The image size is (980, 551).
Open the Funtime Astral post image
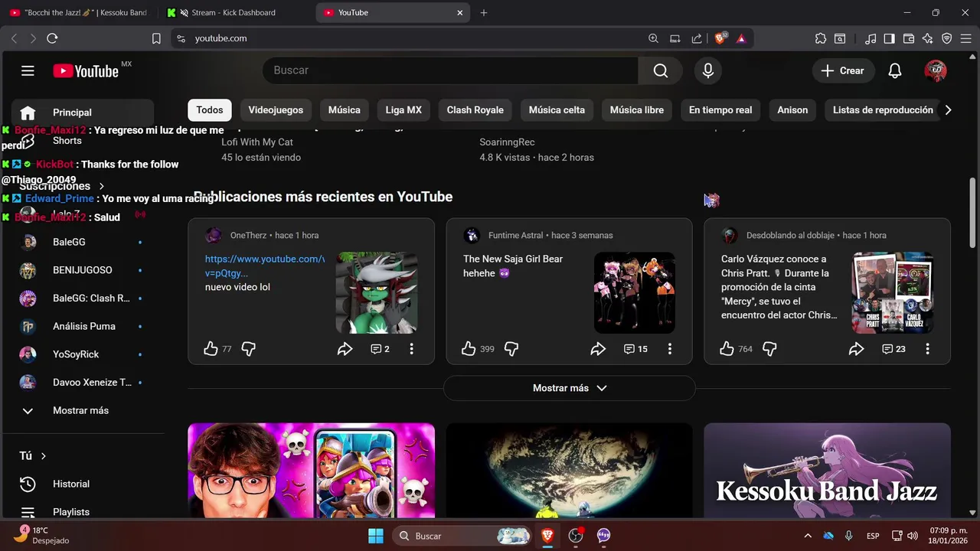(x=635, y=293)
